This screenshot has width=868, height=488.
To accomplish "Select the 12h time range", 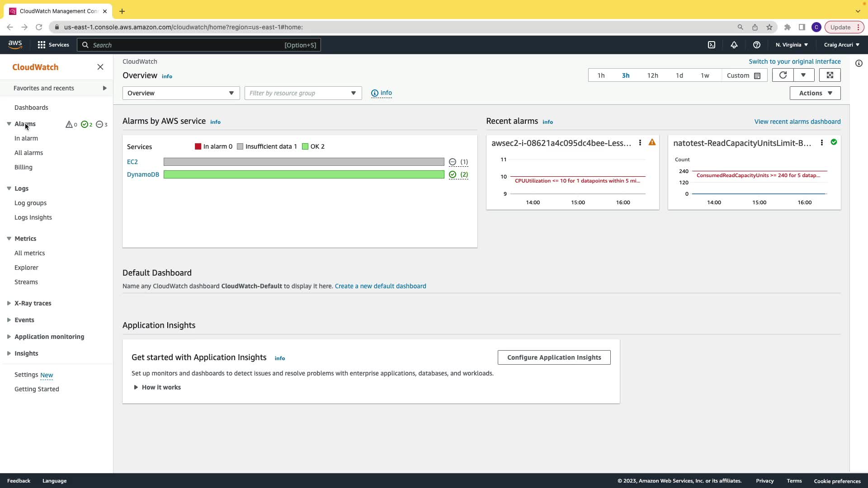I will click(x=652, y=75).
